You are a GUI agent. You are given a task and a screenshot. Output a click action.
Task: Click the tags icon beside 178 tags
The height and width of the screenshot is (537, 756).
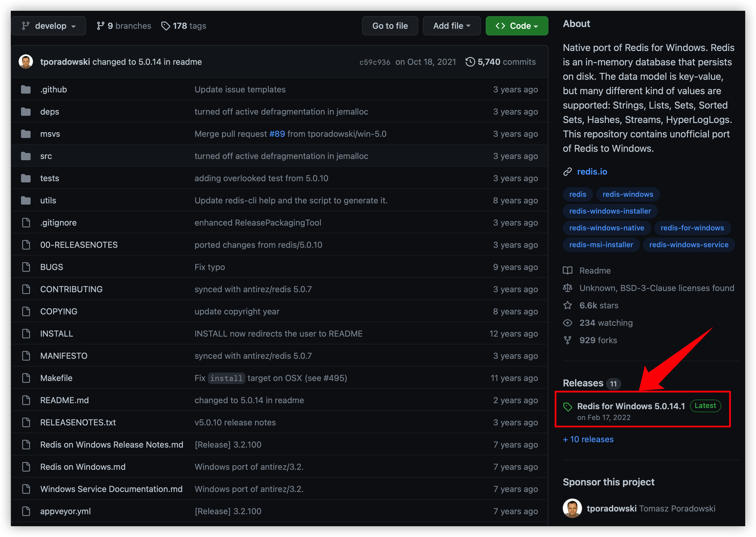(x=165, y=26)
